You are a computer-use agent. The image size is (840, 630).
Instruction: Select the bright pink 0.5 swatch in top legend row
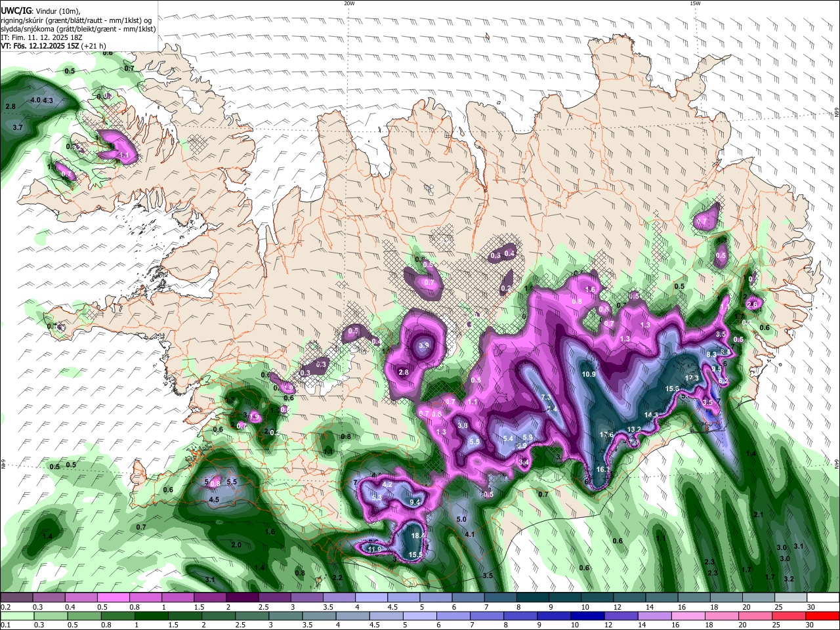pyautogui.click(x=114, y=598)
